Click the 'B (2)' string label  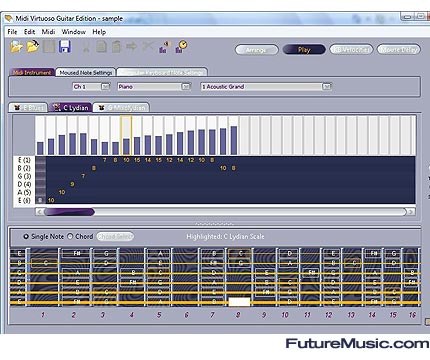coord(24,168)
